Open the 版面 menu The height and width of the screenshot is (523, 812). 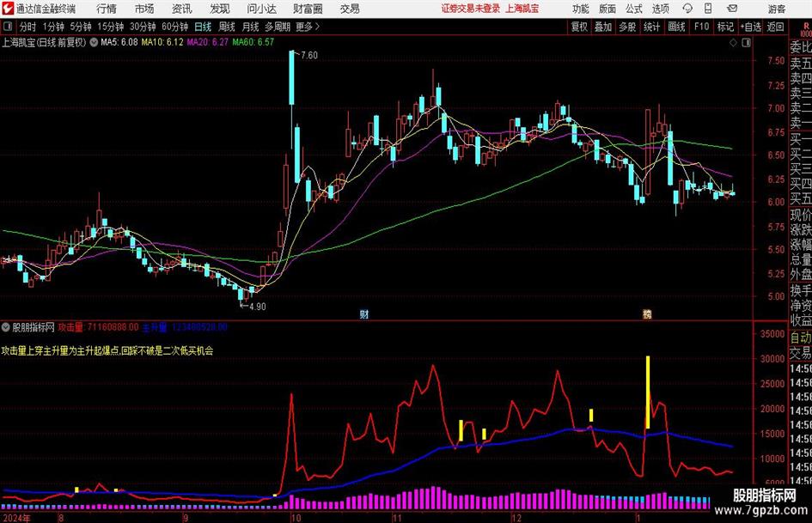pos(607,9)
